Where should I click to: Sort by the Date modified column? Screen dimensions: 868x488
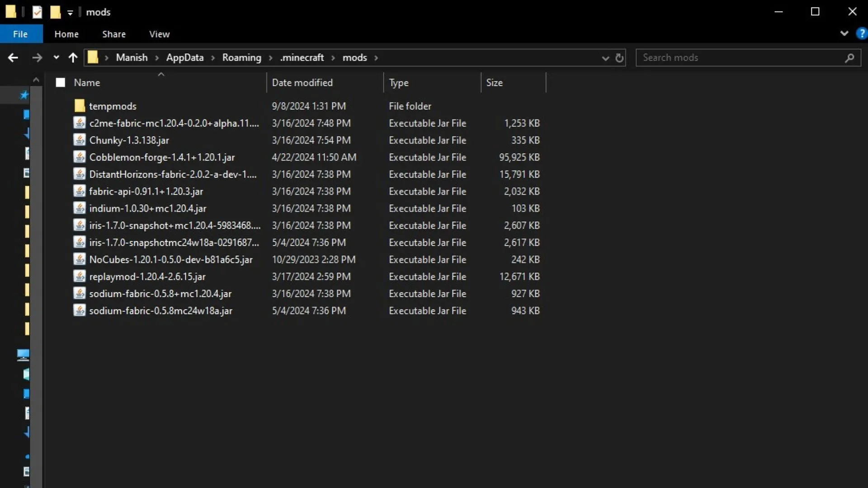point(325,83)
